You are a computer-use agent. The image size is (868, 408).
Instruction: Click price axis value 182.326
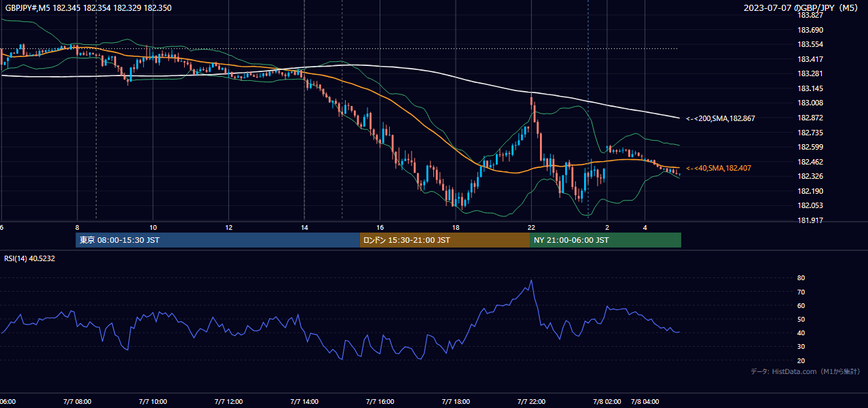click(x=810, y=176)
